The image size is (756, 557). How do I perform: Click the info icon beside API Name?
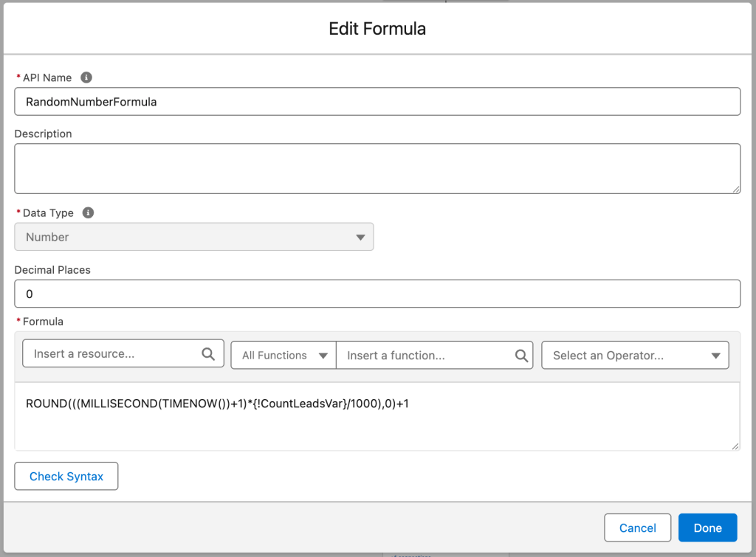coord(86,77)
